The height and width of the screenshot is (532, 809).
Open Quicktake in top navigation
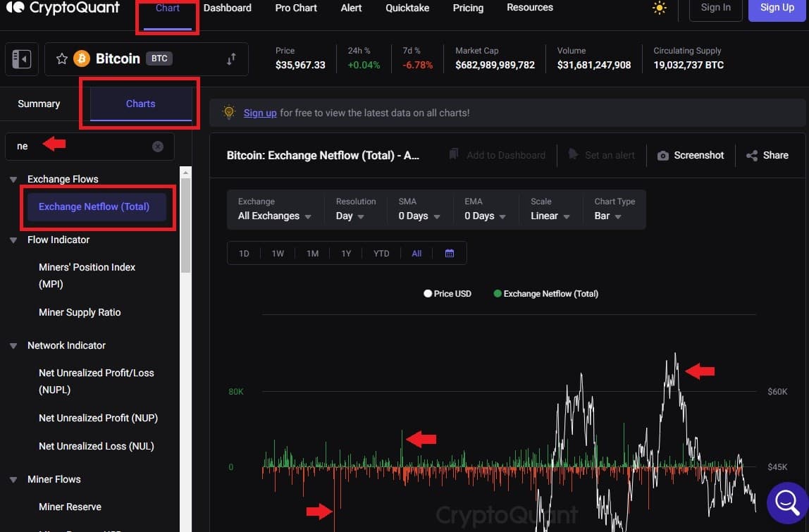coord(407,8)
